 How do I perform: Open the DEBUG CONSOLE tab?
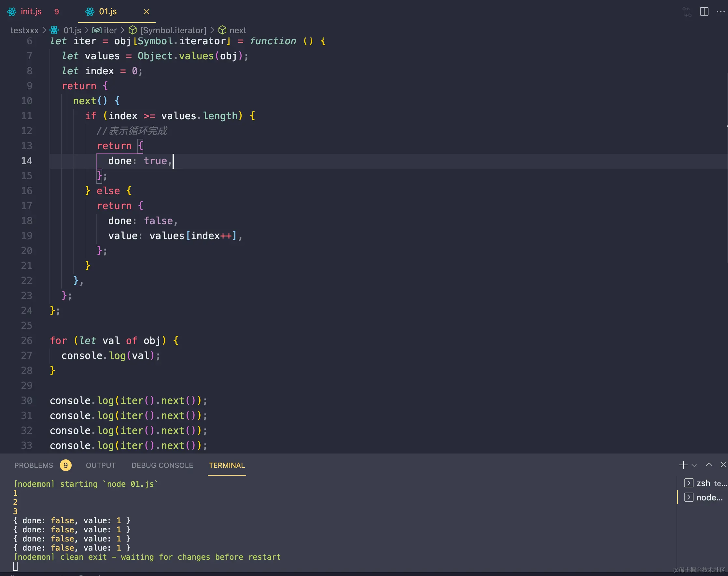pyautogui.click(x=162, y=465)
